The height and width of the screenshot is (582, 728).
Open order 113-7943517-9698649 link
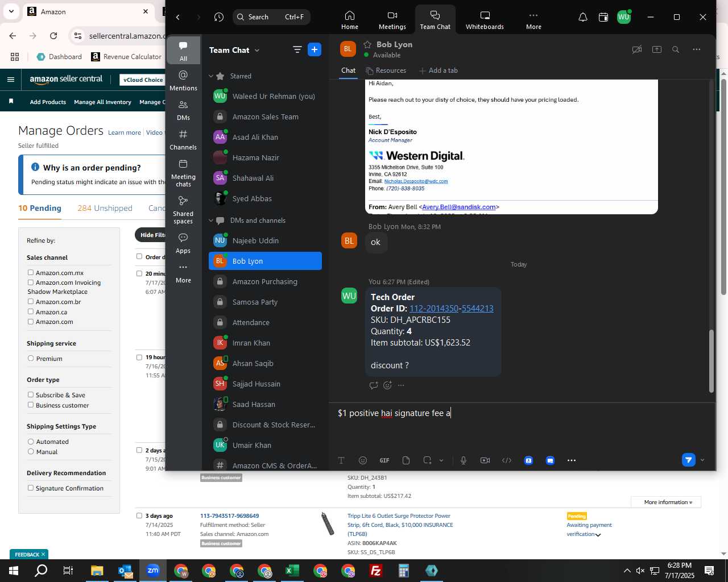click(229, 516)
